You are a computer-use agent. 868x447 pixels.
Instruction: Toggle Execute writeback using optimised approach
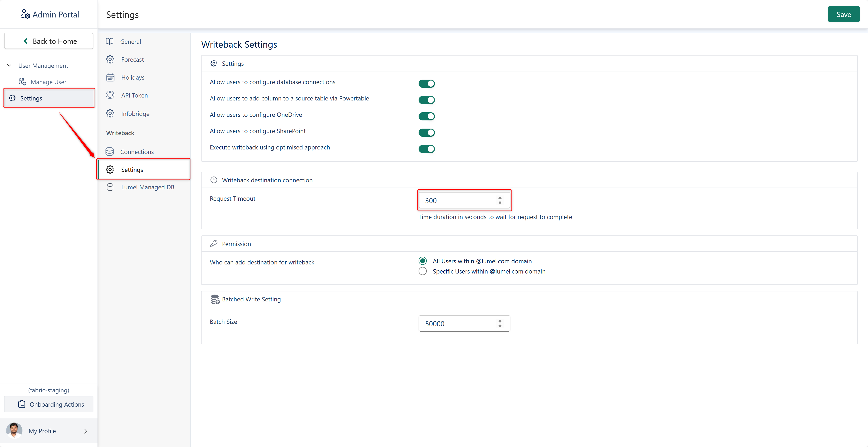point(426,149)
